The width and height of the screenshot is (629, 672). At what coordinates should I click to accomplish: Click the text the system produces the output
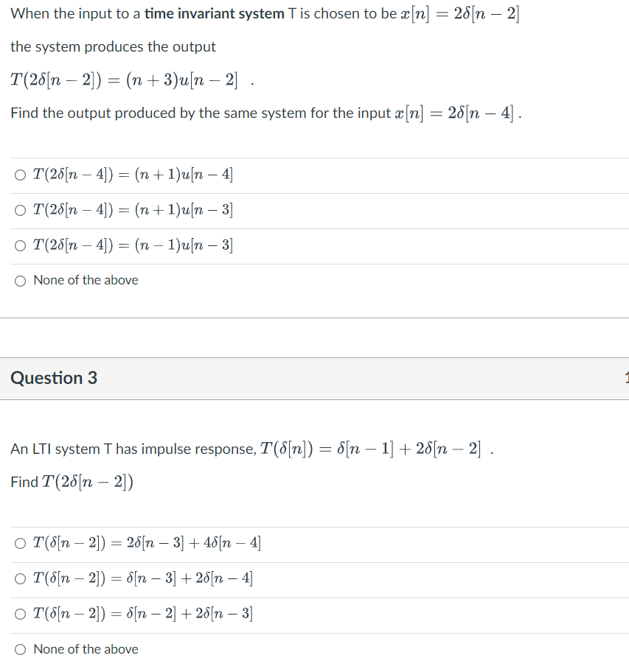[x=114, y=46]
